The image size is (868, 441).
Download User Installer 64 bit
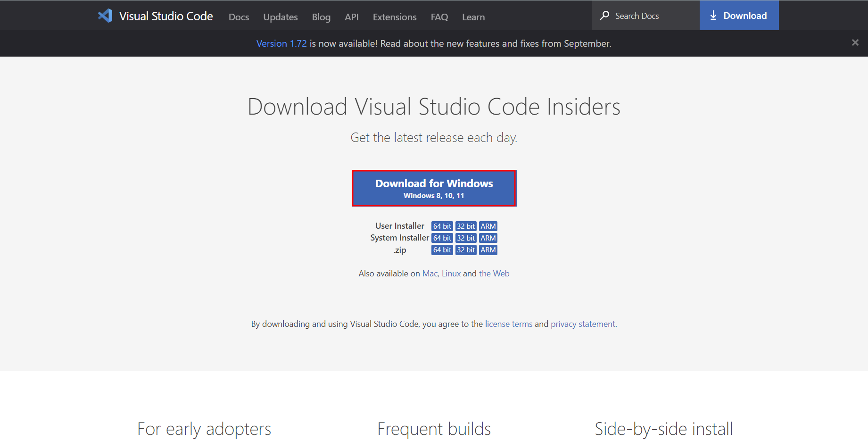point(442,226)
